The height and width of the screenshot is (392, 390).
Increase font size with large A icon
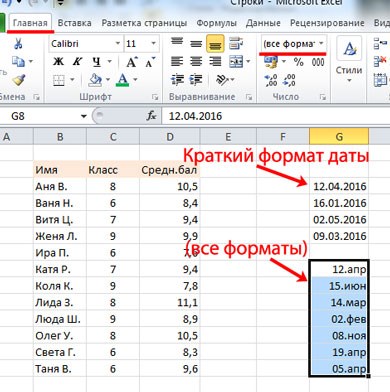point(132,62)
